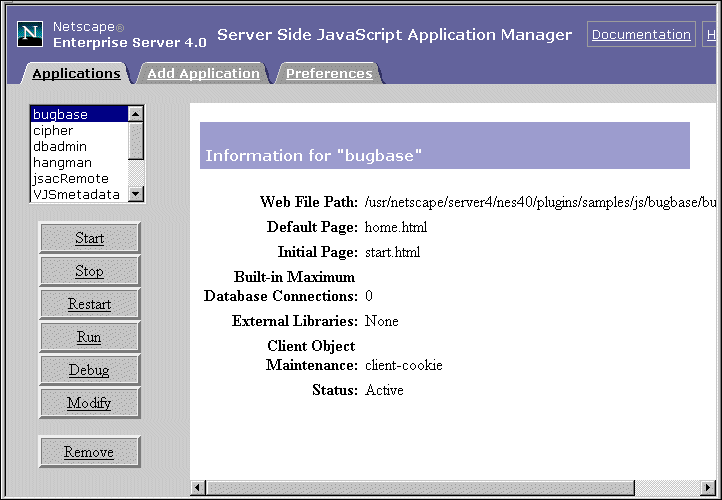Remove the selected application
The height and width of the screenshot is (500, 722).
pyautogui.click(x=89, y=452)
